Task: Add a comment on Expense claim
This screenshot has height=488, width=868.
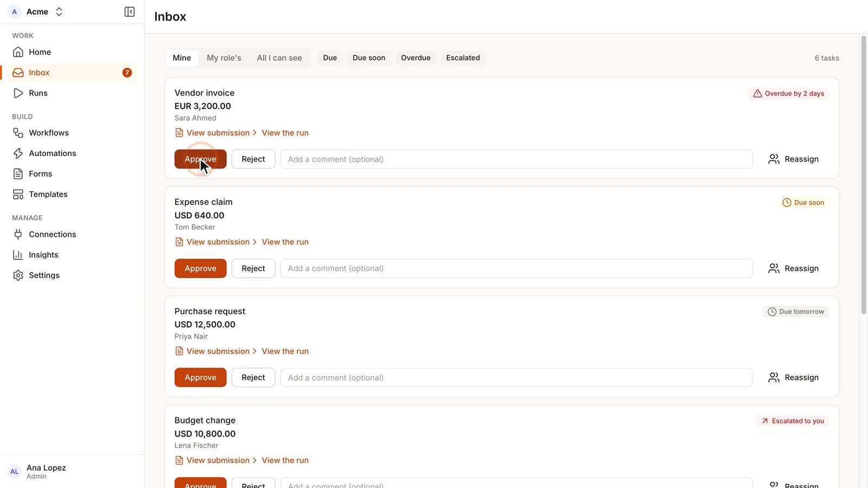Action: [x=516, y=268]
